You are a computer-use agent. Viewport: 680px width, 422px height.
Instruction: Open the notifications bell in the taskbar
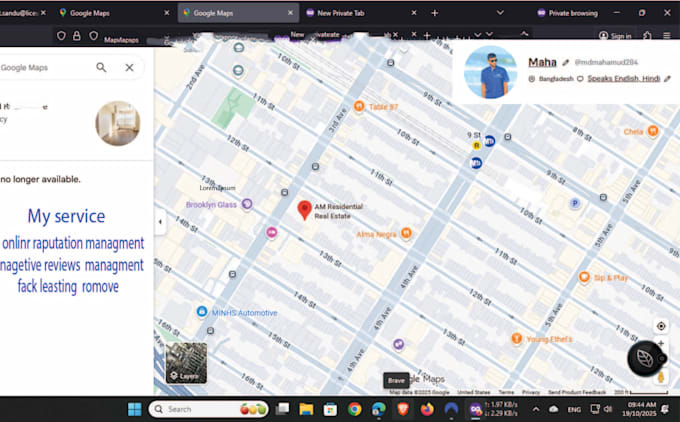click(665, 409)
